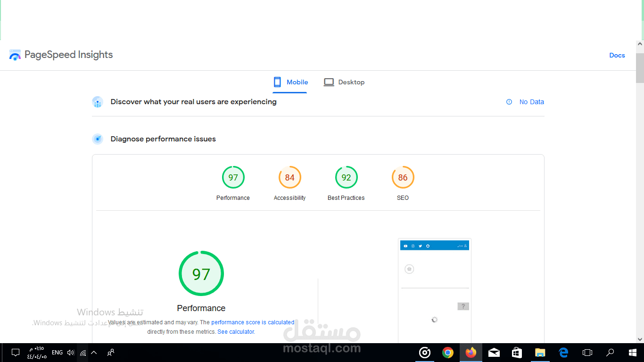The width and height of the screenshot is (644, 362).
Task: Click the real users experience section icon
Action: pos(98,102)
